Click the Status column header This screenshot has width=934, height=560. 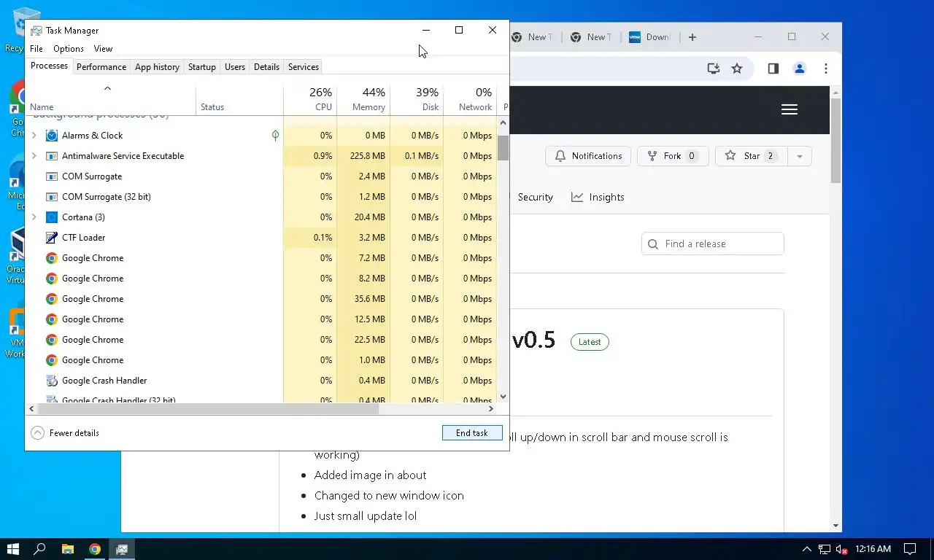pyautogui.click(x=239, y=99)
